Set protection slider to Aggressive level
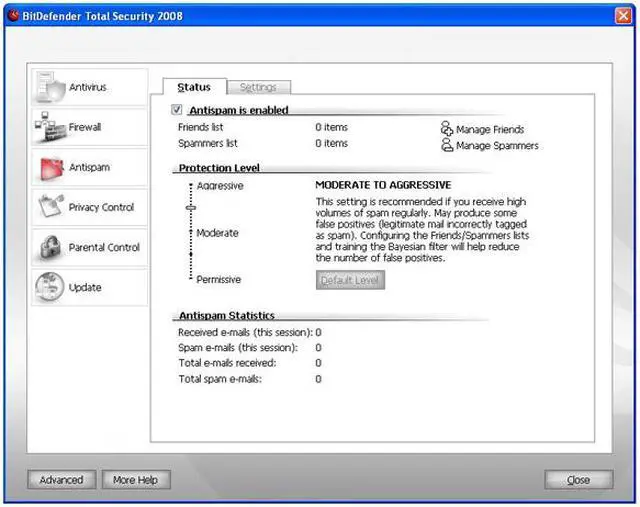This screenshot has height=507, width=640. (x=191, y=186)
